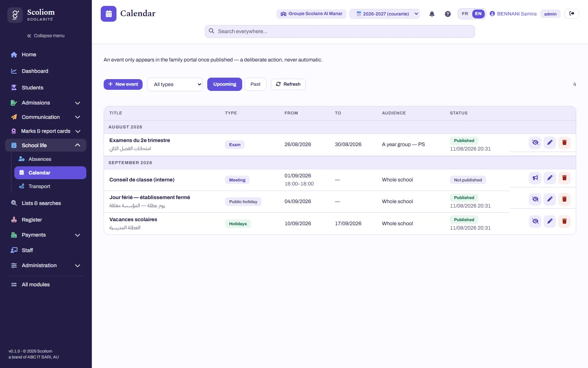Delete the Examens du 2e trimestre event

click(564, 142)
